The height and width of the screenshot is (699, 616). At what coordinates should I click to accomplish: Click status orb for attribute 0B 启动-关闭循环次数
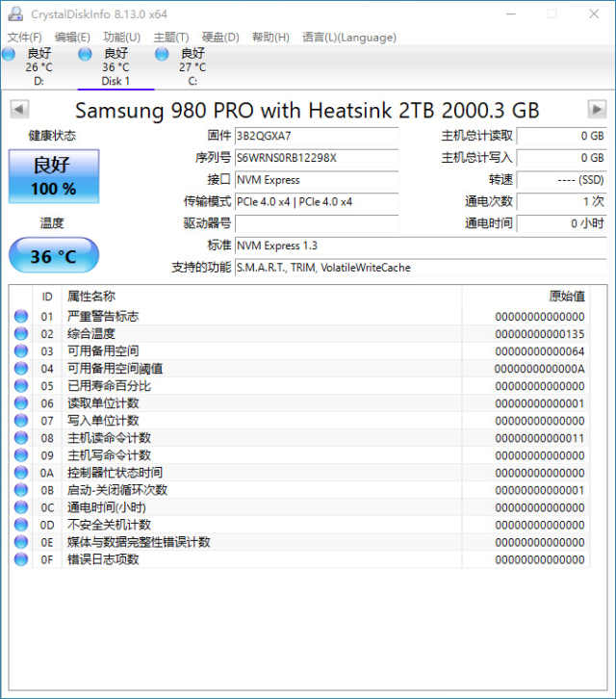pos(21,490)
